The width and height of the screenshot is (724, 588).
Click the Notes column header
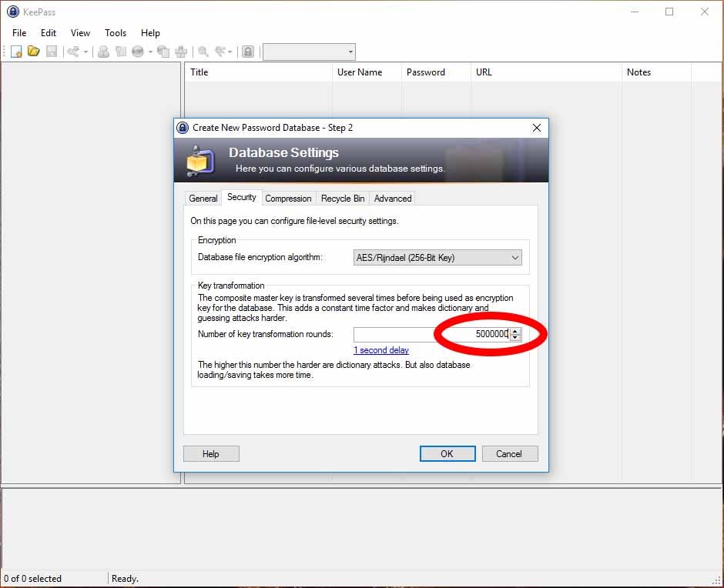tap(656, 72)
